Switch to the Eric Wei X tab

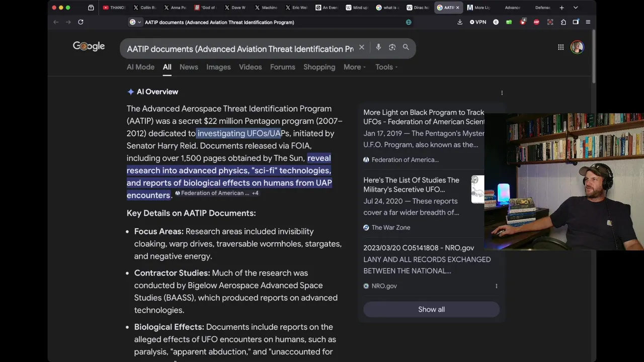(296, 8)
